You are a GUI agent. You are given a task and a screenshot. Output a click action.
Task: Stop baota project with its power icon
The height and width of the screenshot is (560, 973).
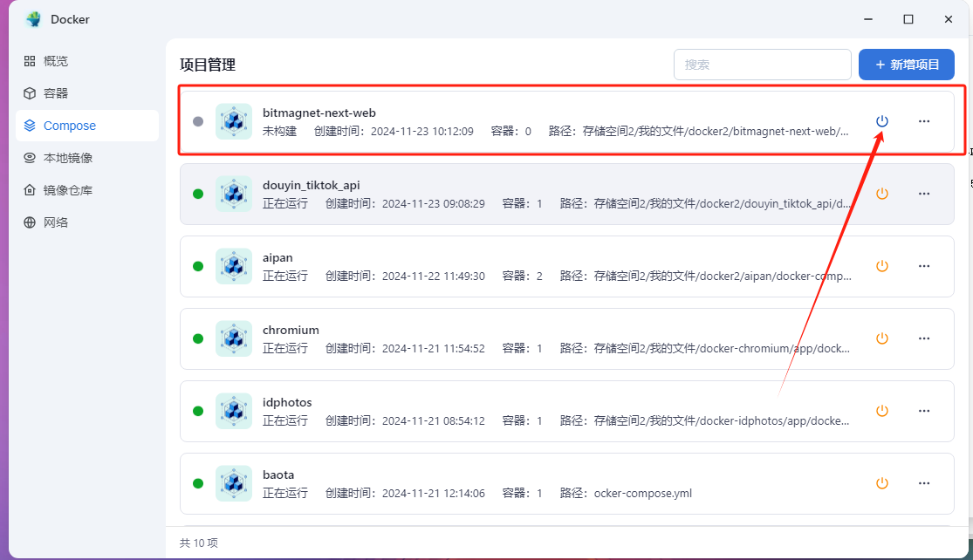[x=881, y=483]
